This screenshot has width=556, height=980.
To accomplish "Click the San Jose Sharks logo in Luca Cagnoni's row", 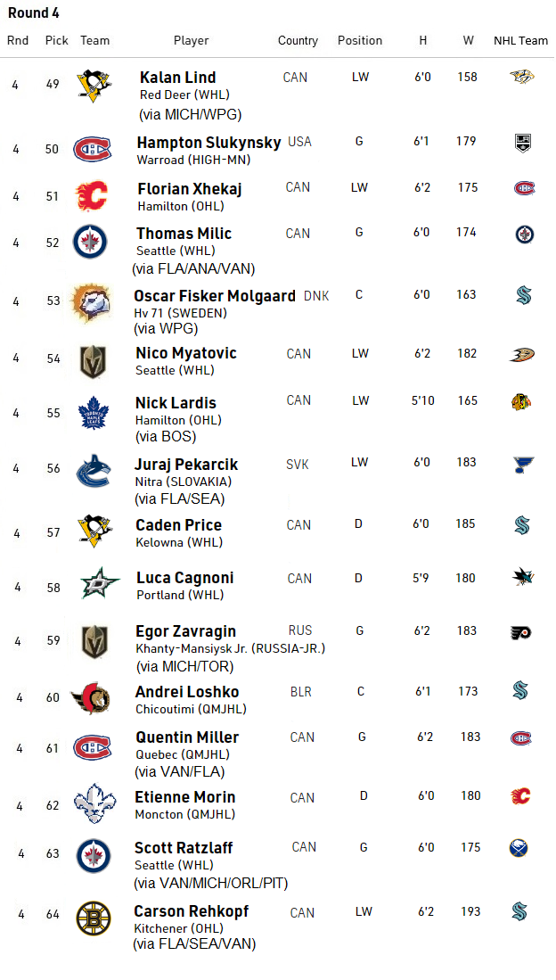I will point(522,578).
